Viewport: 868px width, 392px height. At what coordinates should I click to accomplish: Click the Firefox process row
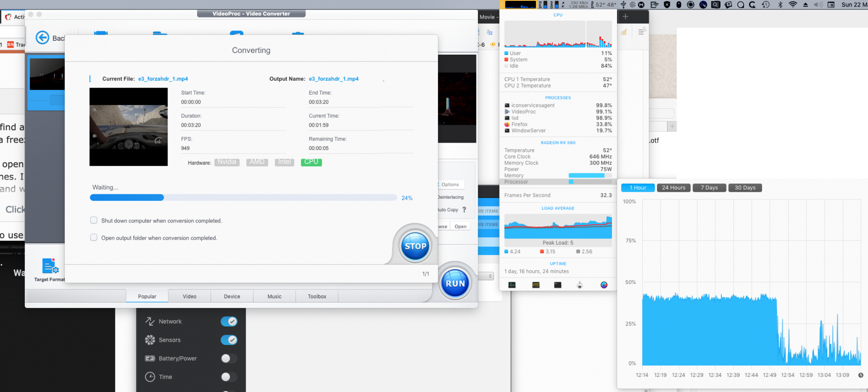(558, 124)
